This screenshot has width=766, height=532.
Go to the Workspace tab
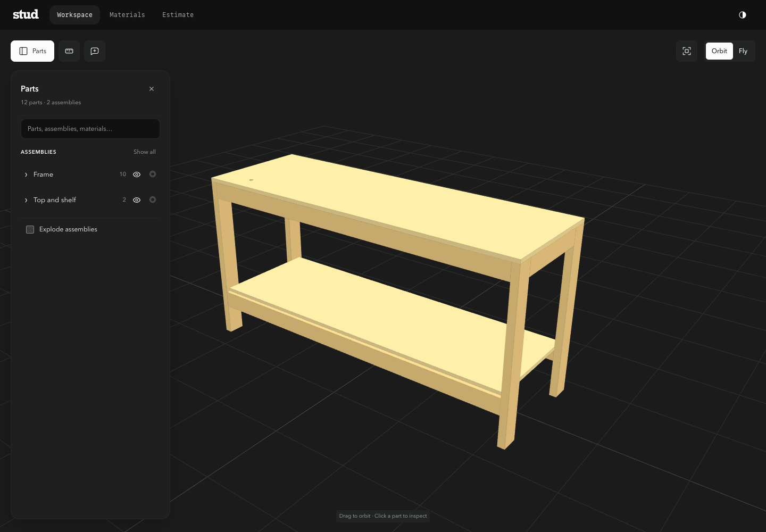pos(74,15)
